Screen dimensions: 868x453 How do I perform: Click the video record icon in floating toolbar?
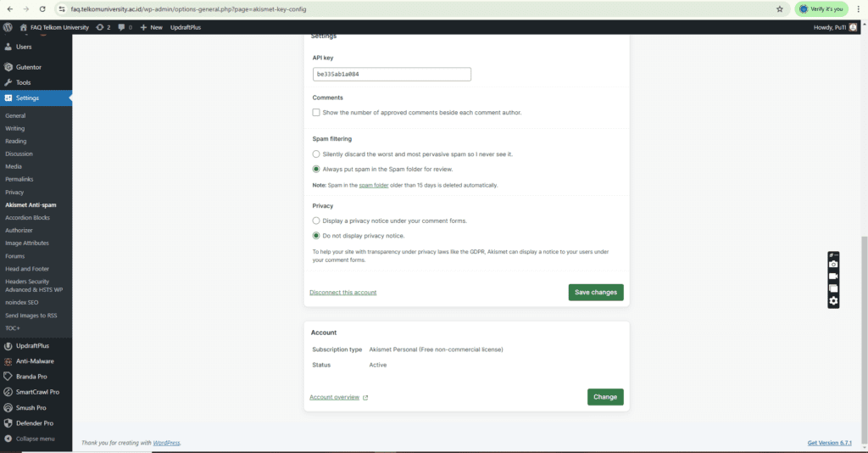833,277
